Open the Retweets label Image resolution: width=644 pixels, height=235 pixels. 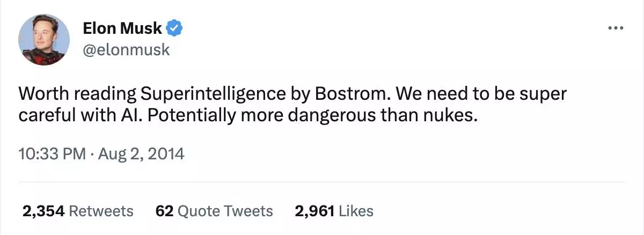[x=101, y=211]
